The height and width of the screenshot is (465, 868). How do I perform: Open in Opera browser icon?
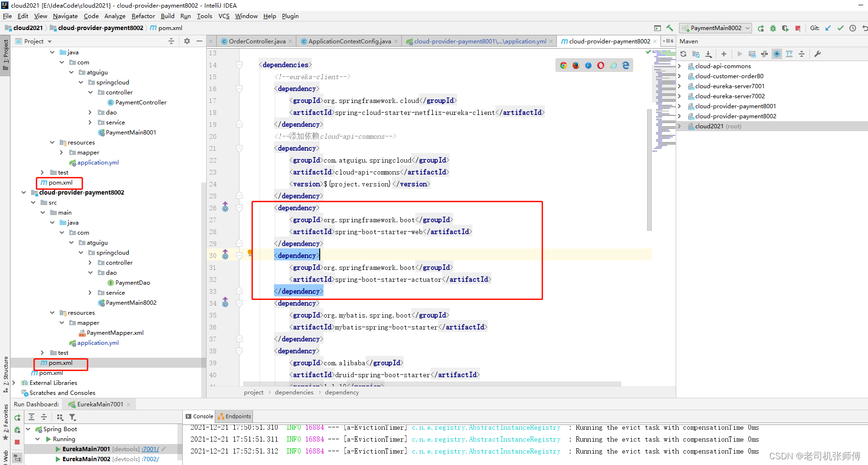[601, 65]
